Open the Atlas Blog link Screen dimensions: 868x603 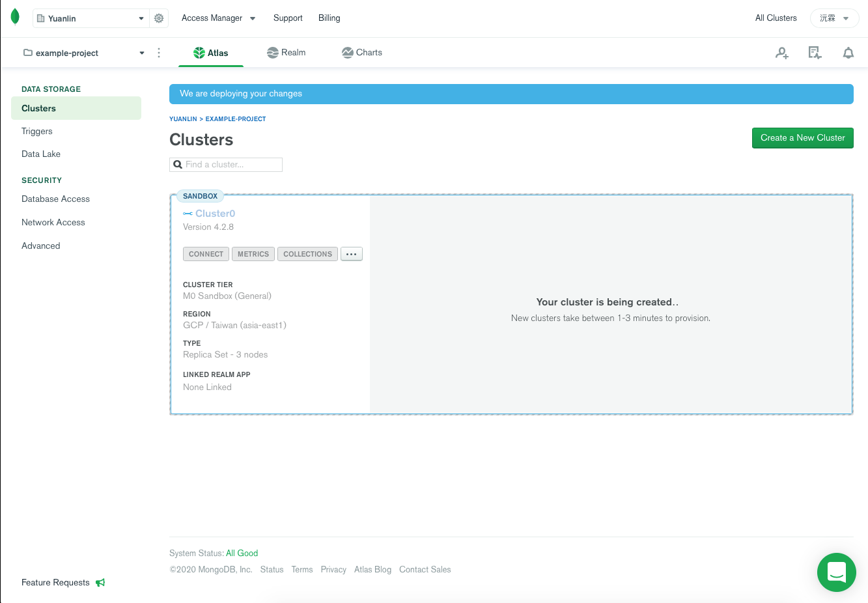coord(372,570)
